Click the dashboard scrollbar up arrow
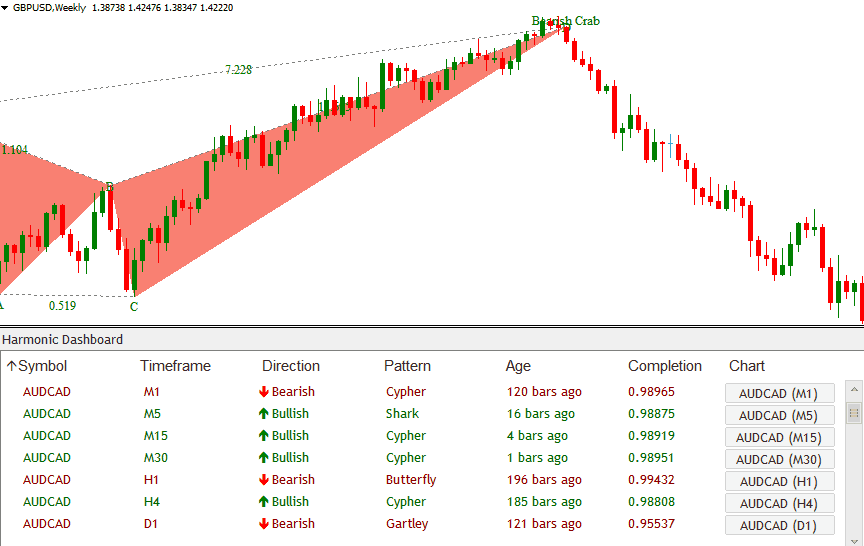The width and height of the screenshot is (864, 546). tap(853, 390)
